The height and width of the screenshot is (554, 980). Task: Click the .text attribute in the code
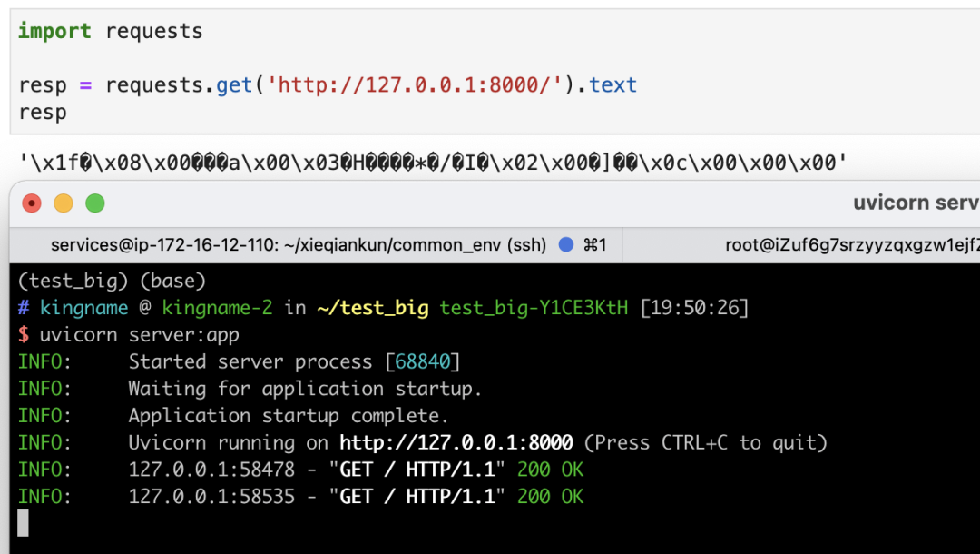(612, 85)
